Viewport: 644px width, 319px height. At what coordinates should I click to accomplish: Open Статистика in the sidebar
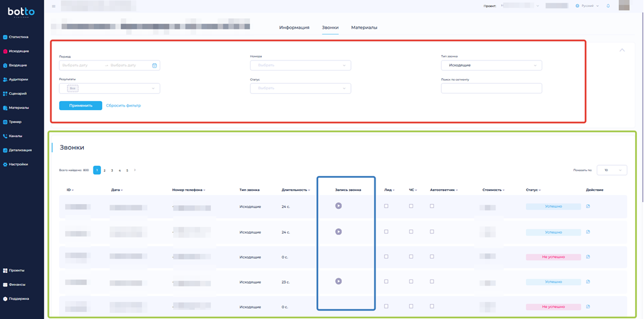click(x=18, y=37)
